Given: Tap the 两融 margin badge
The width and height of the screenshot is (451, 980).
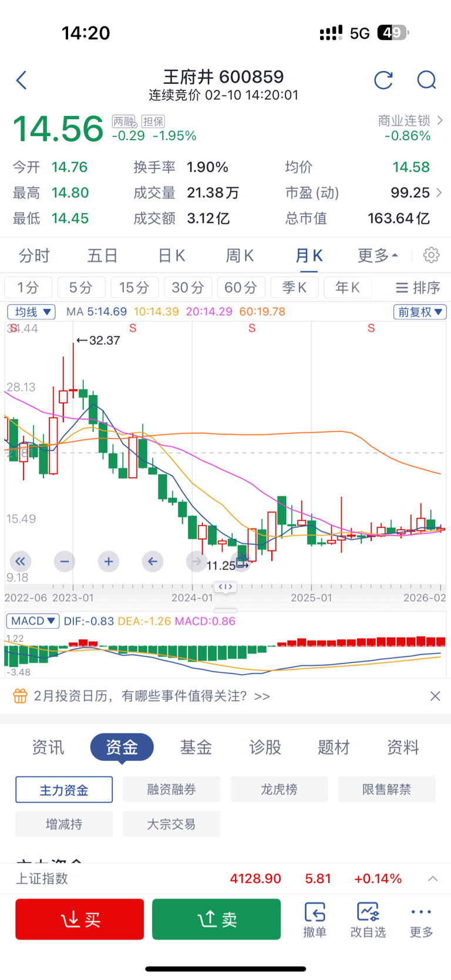Looking at the screenshot, I should pyautogui.click(x=124, y=122).
